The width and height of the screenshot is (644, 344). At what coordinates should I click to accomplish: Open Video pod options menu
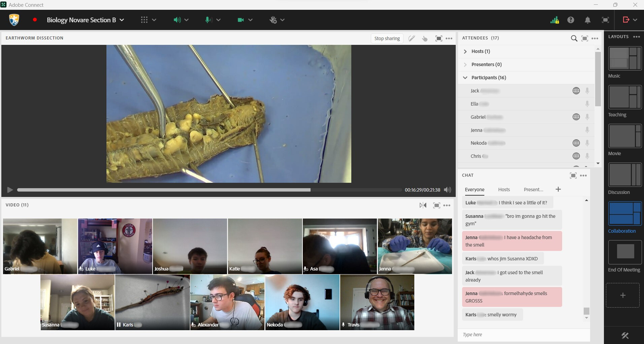[447, 205]
